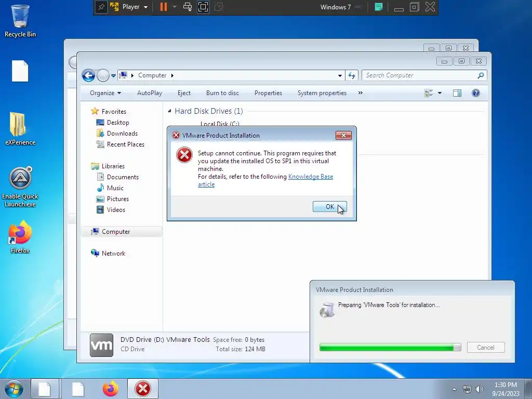532x399 pixels.
Task: Open the Windows Start menu
Action: coord(14,389)
